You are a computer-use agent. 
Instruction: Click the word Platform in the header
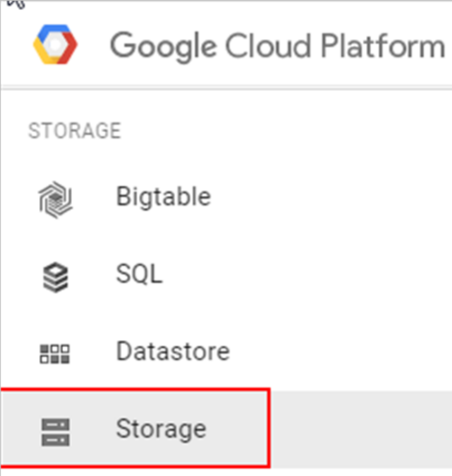point(383,46)
